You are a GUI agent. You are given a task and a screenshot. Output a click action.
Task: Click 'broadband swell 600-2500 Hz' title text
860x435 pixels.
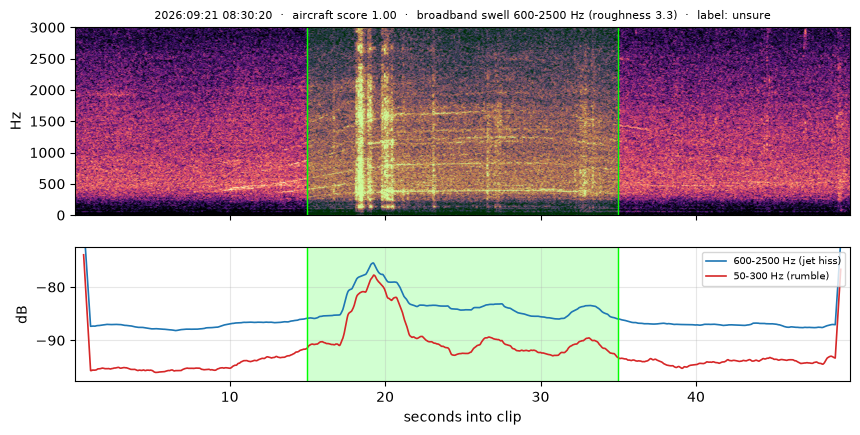[500, 15]
